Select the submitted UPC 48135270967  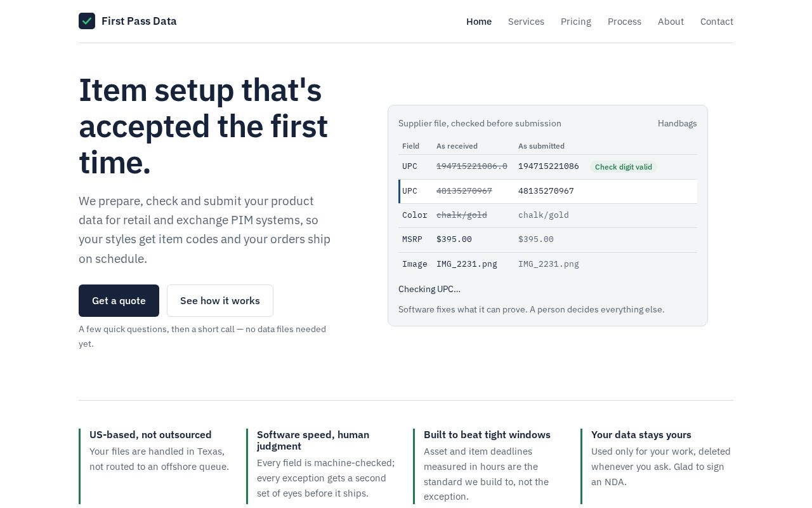(546, 191)
